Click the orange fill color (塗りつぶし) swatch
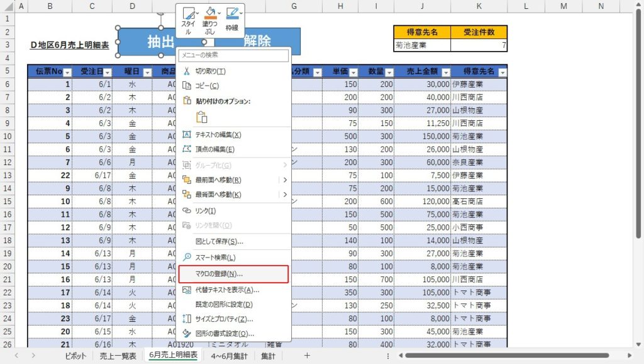644x364 pixels. click(210, 17)
